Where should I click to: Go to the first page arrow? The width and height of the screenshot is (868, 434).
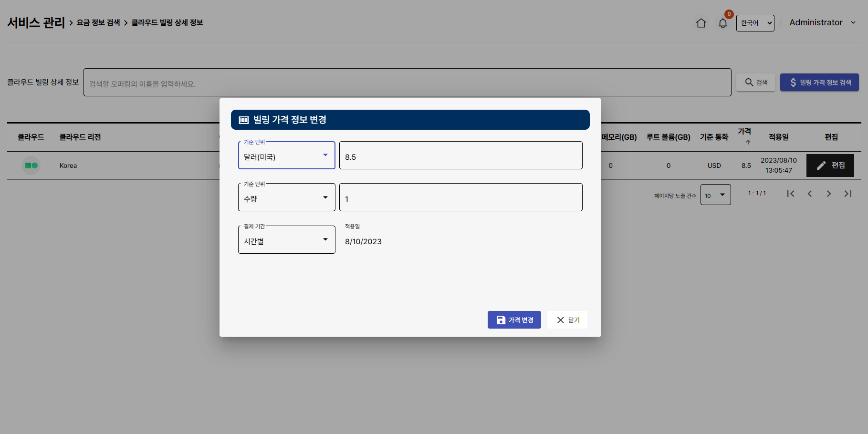(x=791, y=194)
